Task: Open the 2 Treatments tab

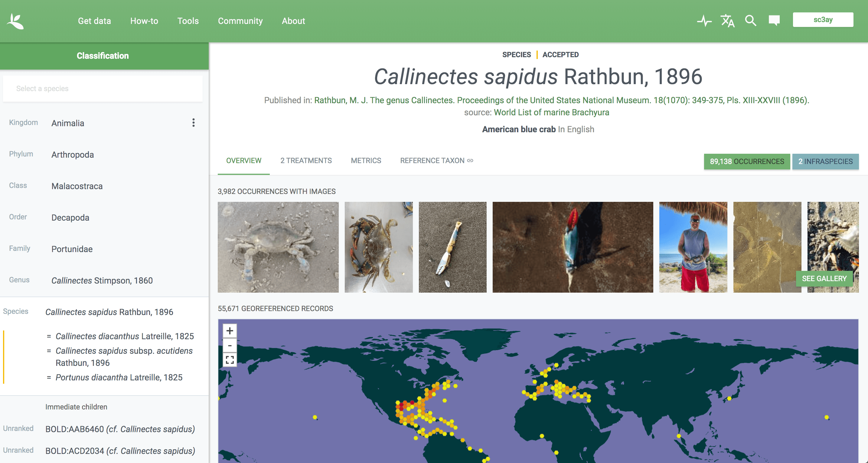Action: pos(306,161)
